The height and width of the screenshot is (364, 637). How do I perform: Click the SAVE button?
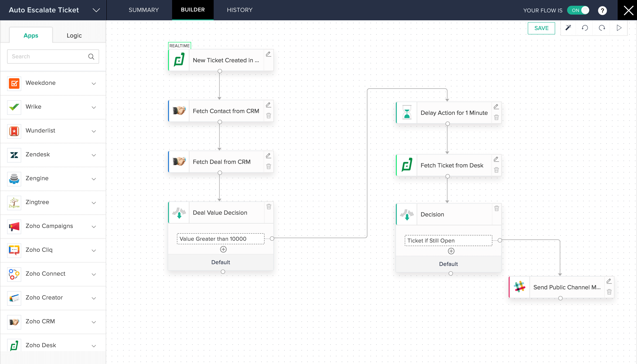[541, 28]
